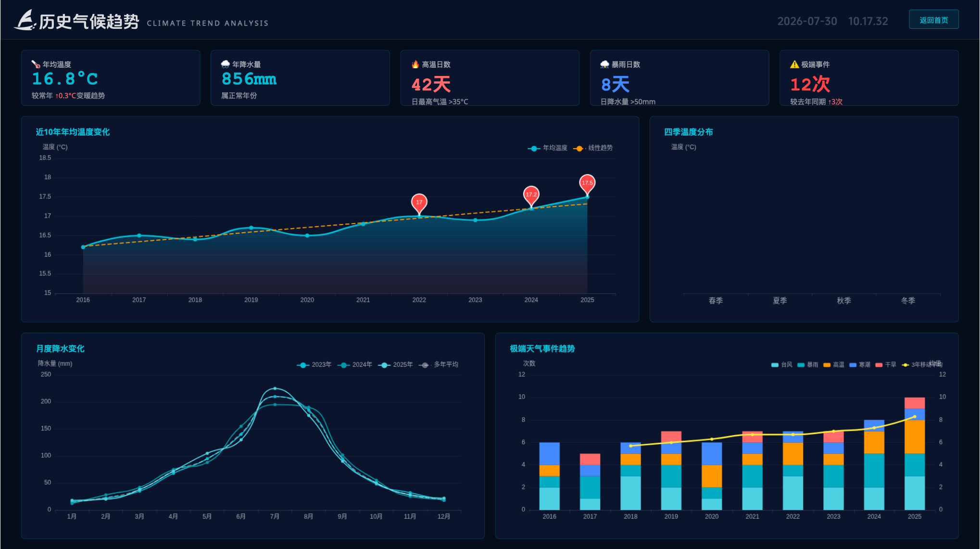Click the 2016 stacked bar in extreme events
980x549 pixels.
(x=549, y=476)
